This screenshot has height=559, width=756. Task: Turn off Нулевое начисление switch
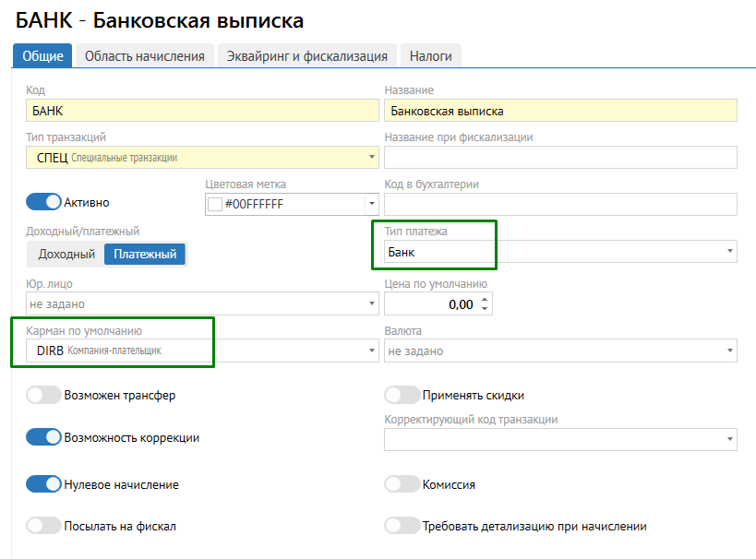coord(43,484)
